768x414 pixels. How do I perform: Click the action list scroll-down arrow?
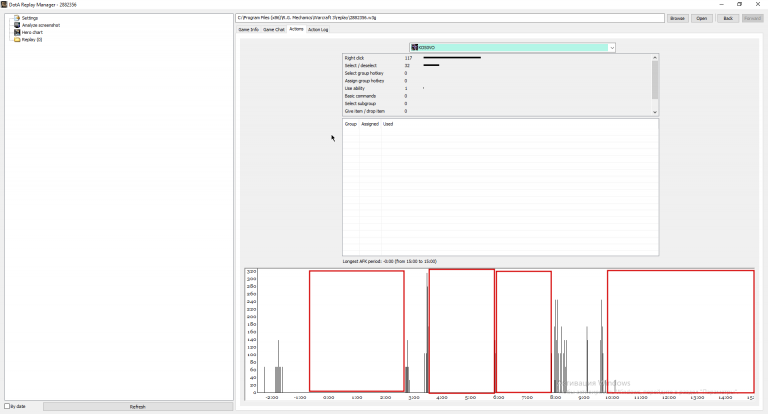[x=655, y=112]
